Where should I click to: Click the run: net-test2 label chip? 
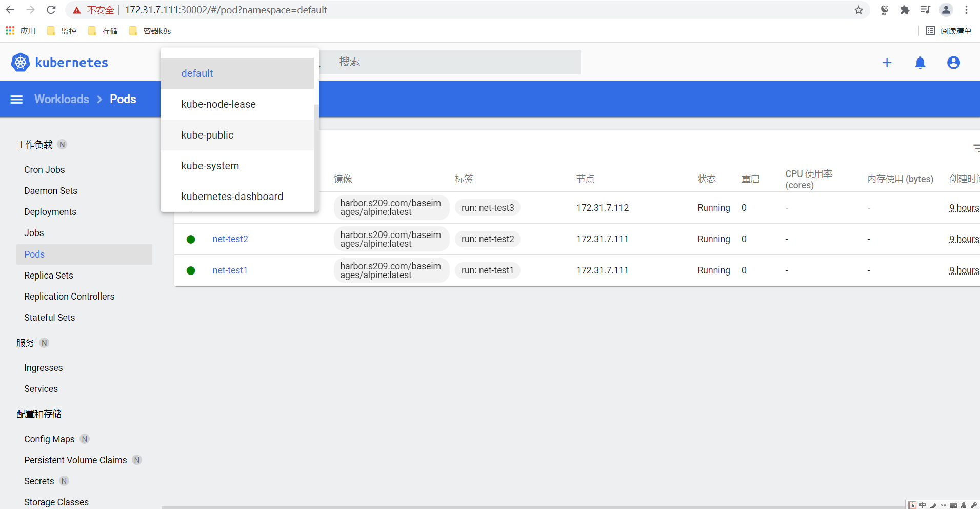(x=488, y=239)
